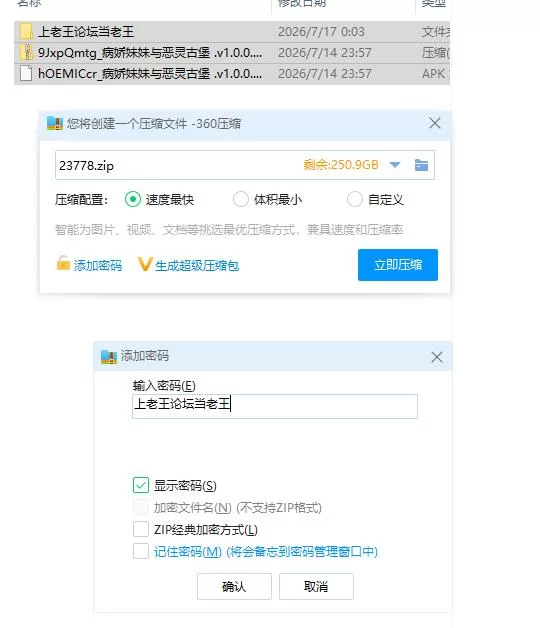The width and height of the screenshot is (540, 628).
Task: Click the 添加密码 link
Action: click(x=98, y=265)
